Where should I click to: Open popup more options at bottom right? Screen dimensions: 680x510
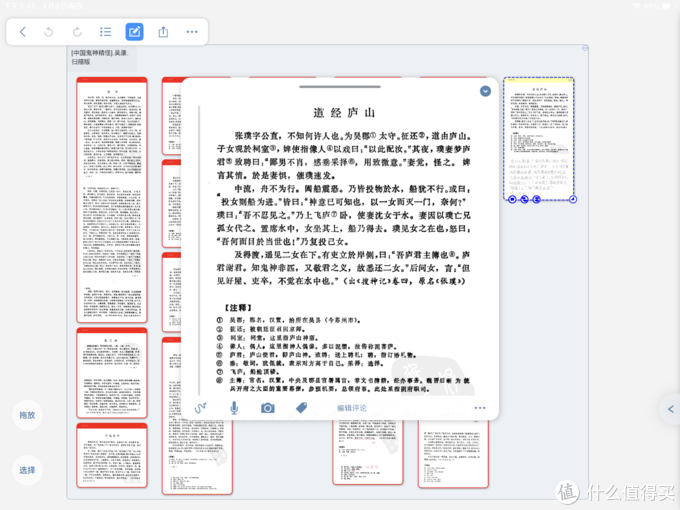point(480,408)
